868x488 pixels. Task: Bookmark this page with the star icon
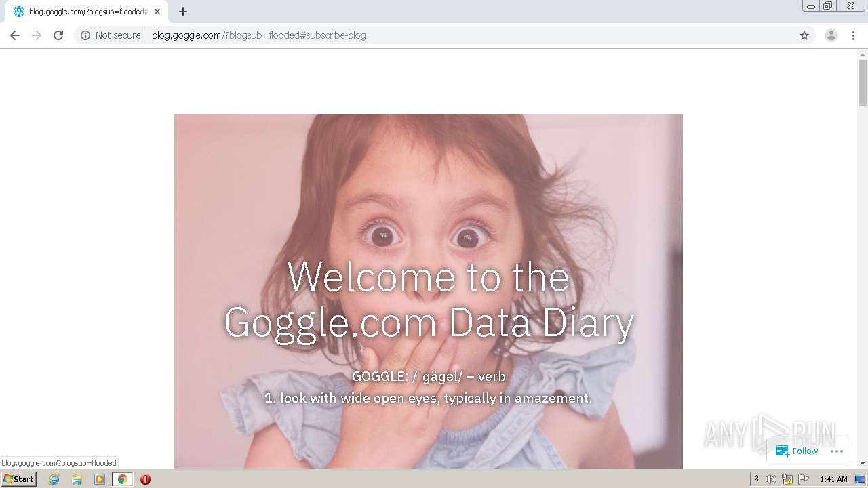tap(804, 35)
